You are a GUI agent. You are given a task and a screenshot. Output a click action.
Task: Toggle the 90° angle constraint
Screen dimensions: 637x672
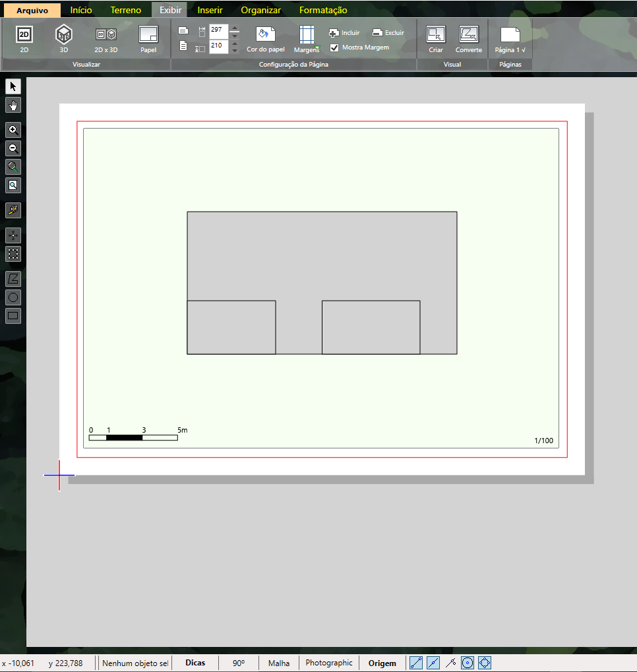[x=239, y=663]
